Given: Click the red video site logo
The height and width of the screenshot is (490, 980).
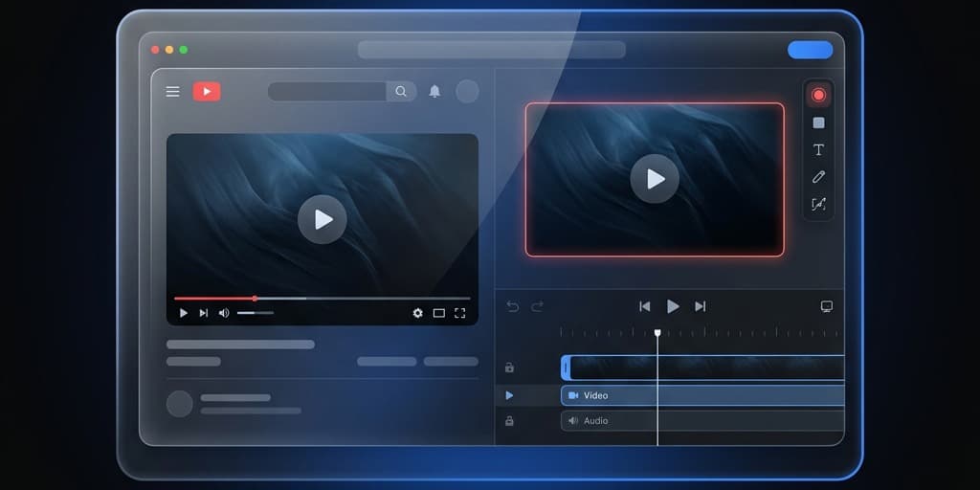Looking at the screenshot, I should (207, 92).
